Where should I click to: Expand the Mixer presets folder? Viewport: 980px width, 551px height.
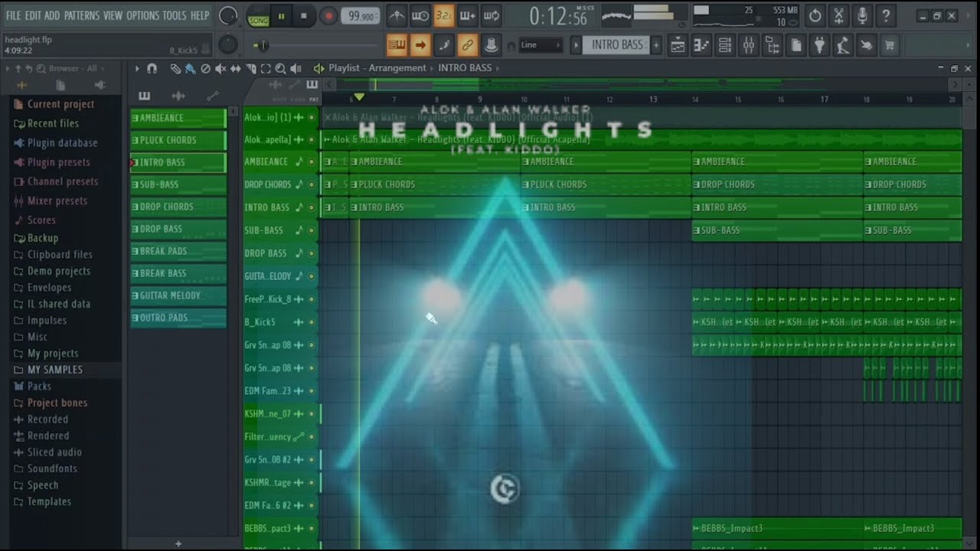click(x=57, y=201)
